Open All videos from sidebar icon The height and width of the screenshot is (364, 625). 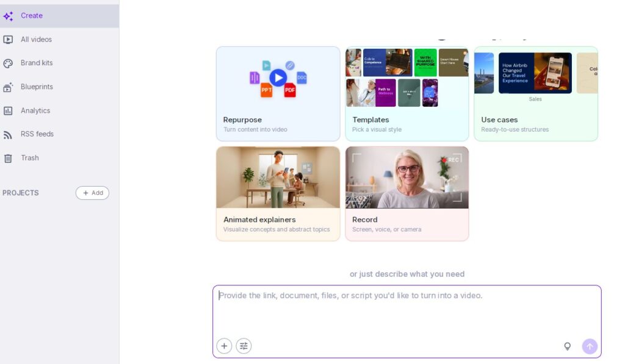point(8,40)
